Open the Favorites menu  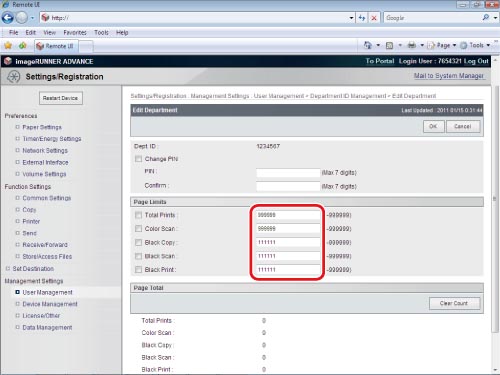click(75, 32)
